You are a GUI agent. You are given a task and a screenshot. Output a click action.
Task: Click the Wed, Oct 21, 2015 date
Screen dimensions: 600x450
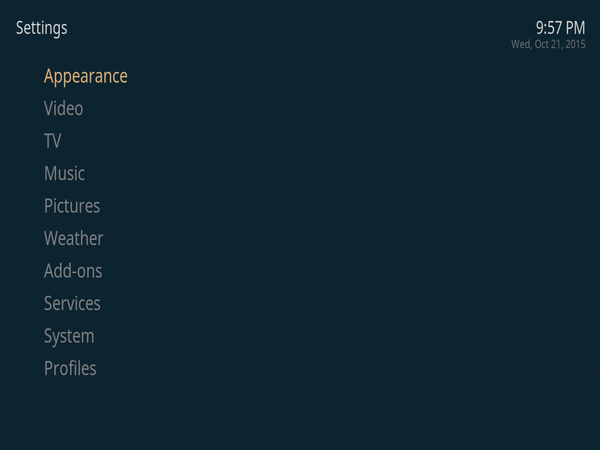pyautogui.click(x=548, y=44)
